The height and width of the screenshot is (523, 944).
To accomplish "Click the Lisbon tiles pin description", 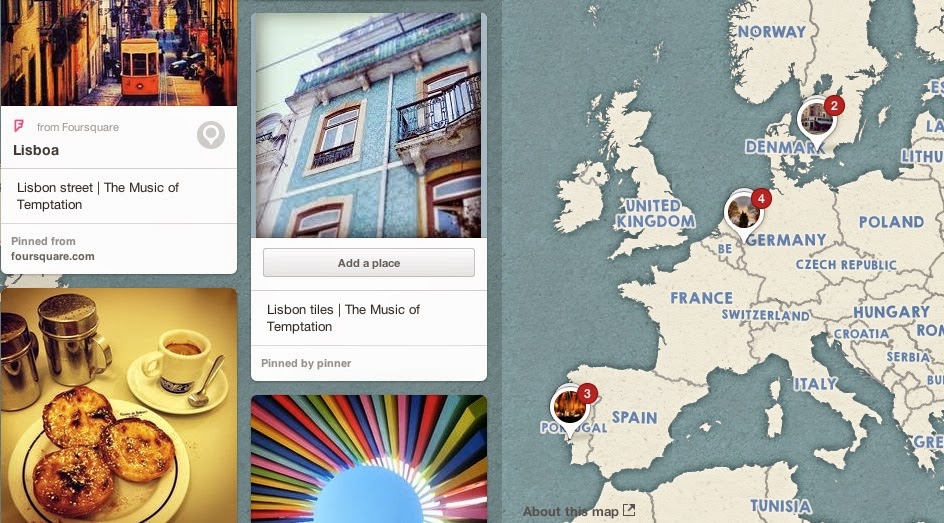I will (343, 318).
